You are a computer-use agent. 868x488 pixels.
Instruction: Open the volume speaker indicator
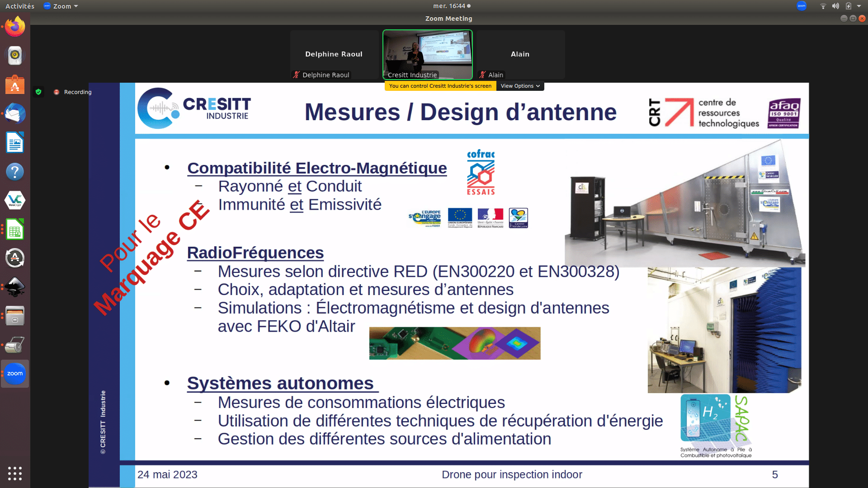835,6
